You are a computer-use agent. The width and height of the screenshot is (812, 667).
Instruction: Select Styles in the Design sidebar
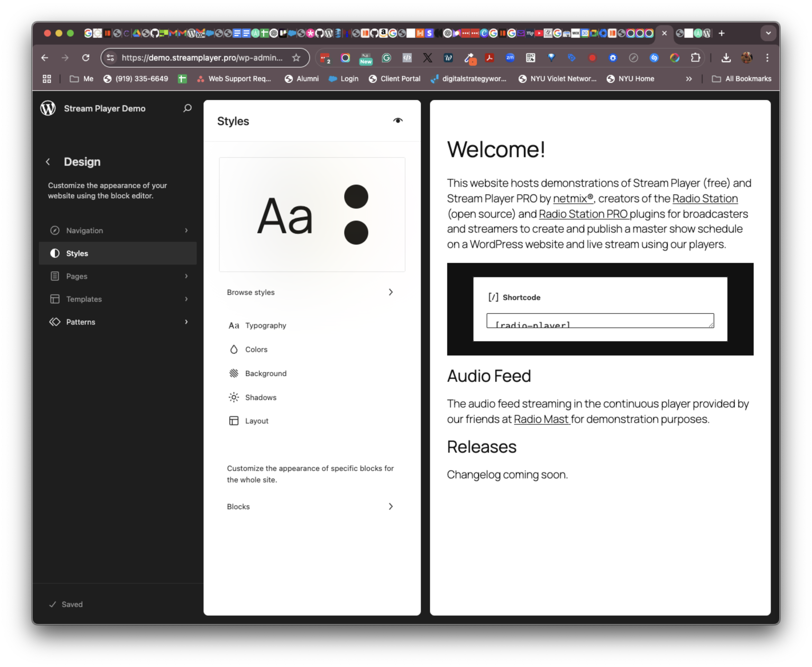(x=118, y=253)
